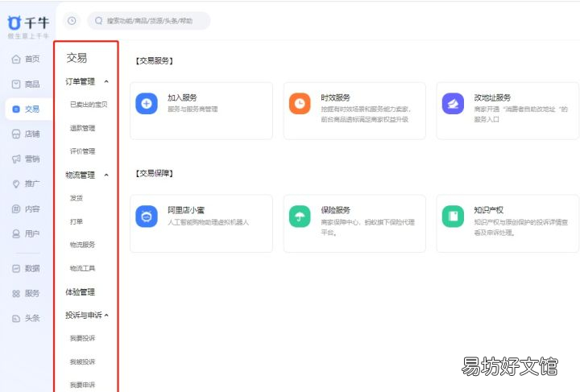580x392 pixels.
Task: Click the 物流管理 section label
Action: [81, 175]
